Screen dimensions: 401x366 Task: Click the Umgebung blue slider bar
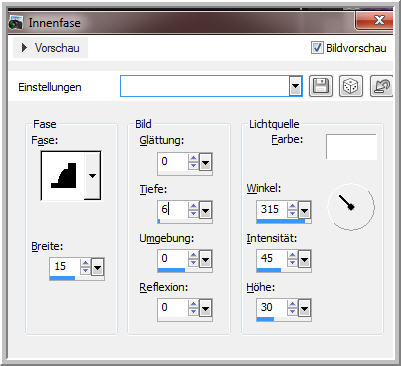point(171,270)
